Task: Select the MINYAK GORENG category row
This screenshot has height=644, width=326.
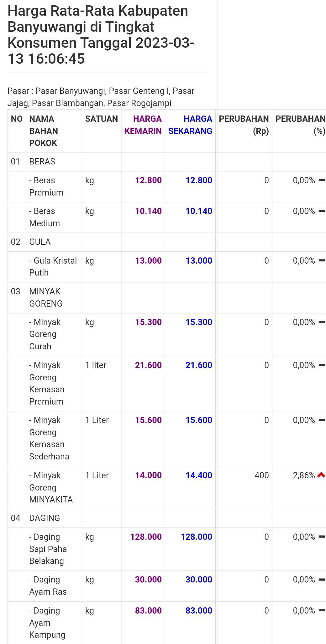Action: tap(167, 298)
